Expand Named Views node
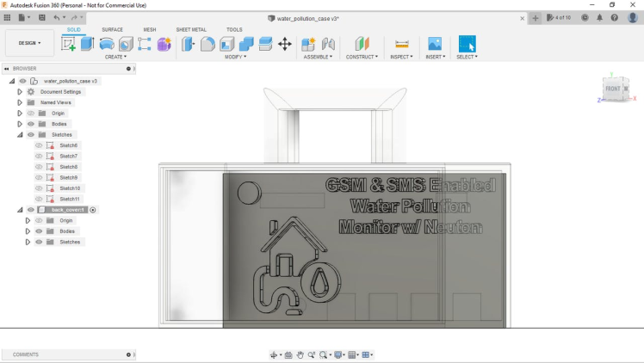 20,102
